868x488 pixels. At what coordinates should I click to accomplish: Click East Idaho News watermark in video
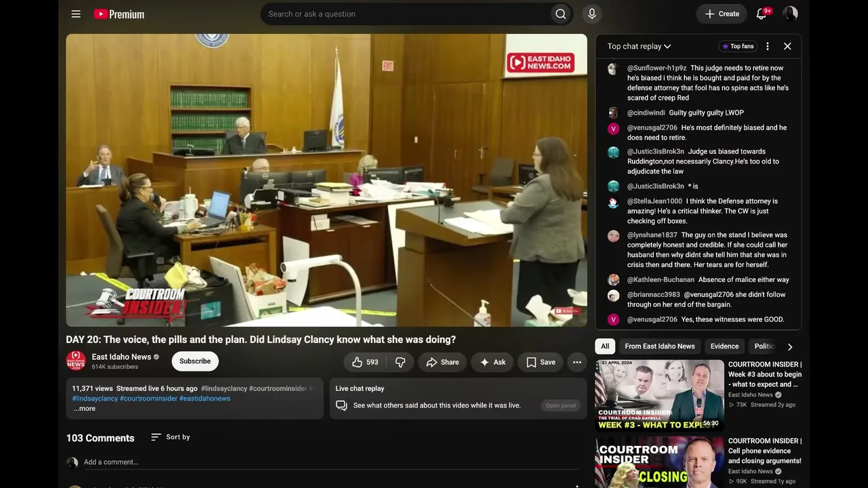(540, 63)
